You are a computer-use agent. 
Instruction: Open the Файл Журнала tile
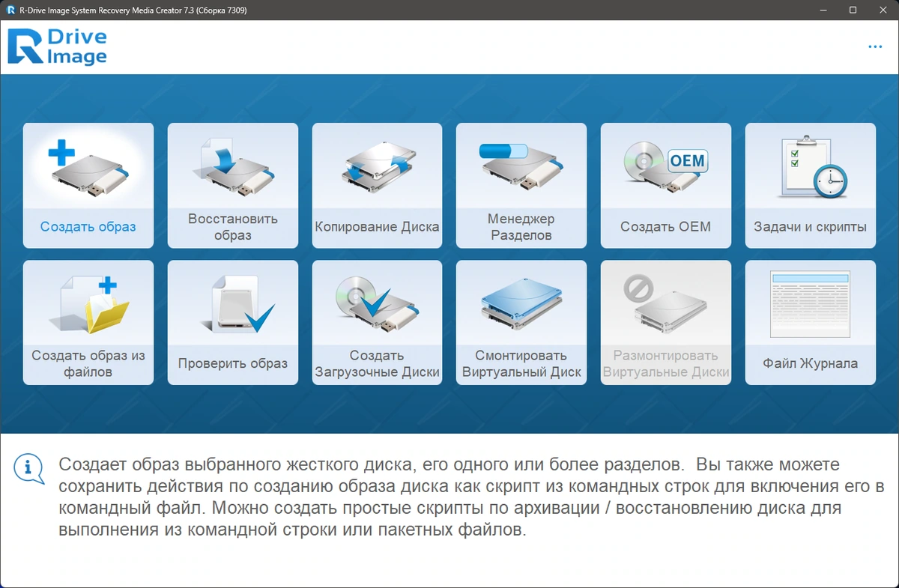point(811,323)
